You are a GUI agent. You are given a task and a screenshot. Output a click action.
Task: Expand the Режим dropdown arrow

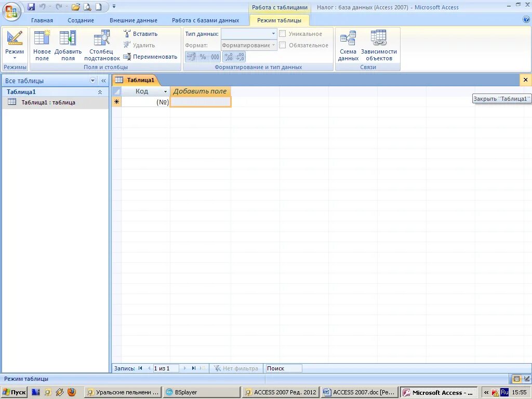click(x=15, y=58)
